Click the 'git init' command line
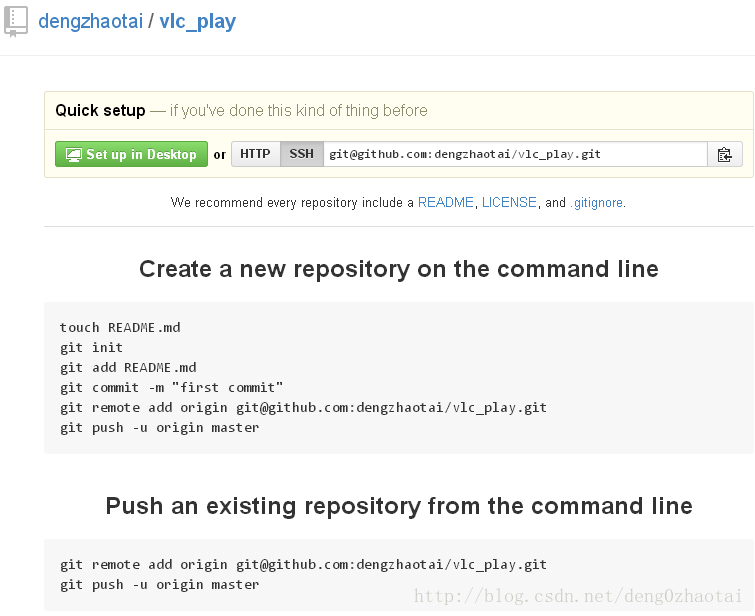This screenshot has height=616, width=755. click(x=91, y=348)
